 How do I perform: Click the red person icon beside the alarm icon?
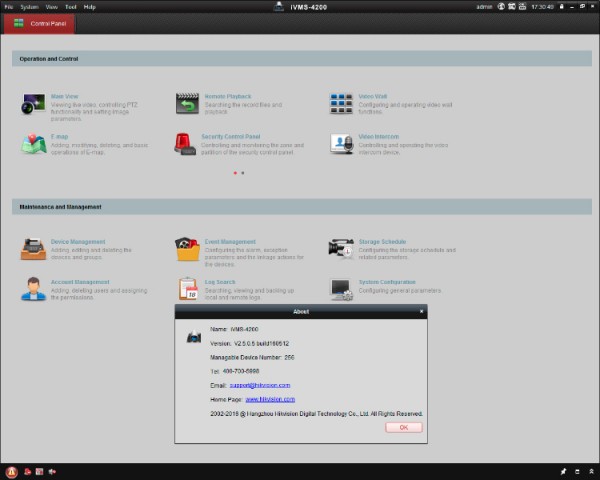point(28,472)
